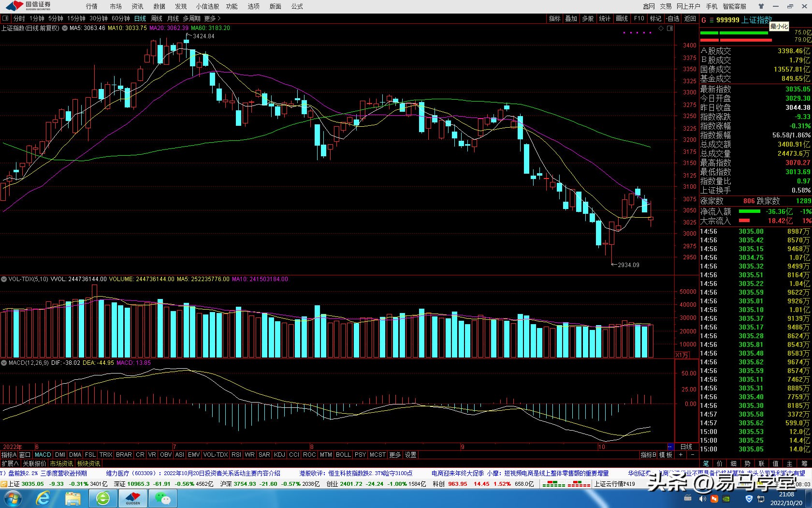Open 智能客服 in title bar
The height and width of the screenshot is (508, 812).
click(x=735, y=6)
